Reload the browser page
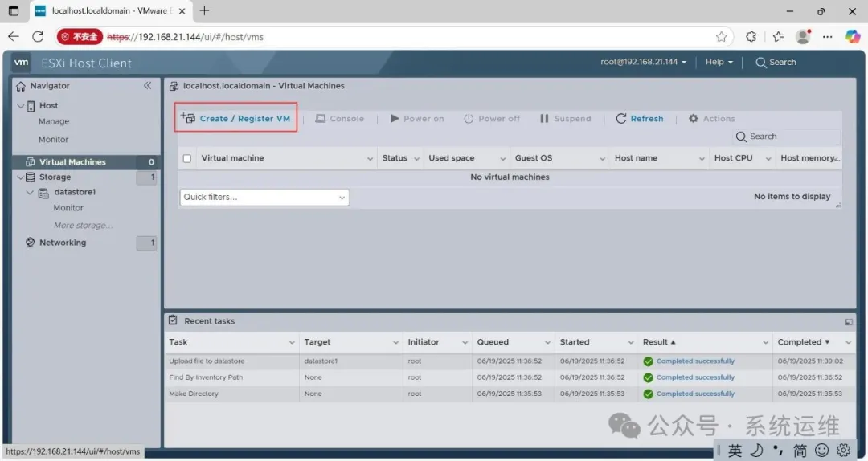Screen dimensions: 868x461 [38, 36]
